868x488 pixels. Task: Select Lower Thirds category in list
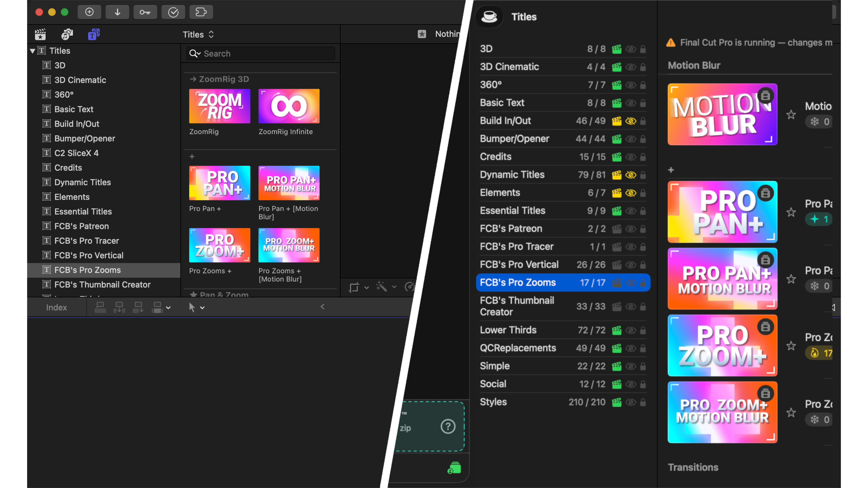pos(508,330)
